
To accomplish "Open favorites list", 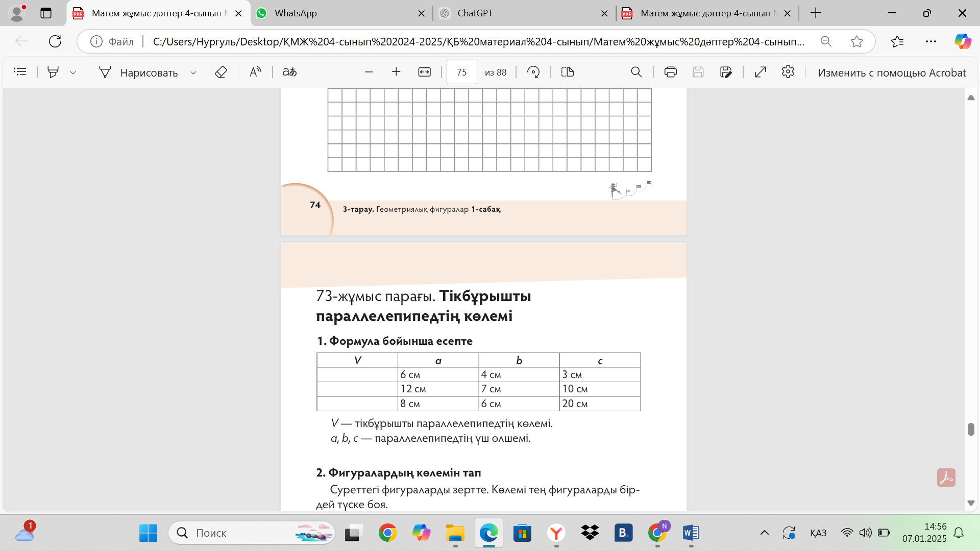I will 897,41.
